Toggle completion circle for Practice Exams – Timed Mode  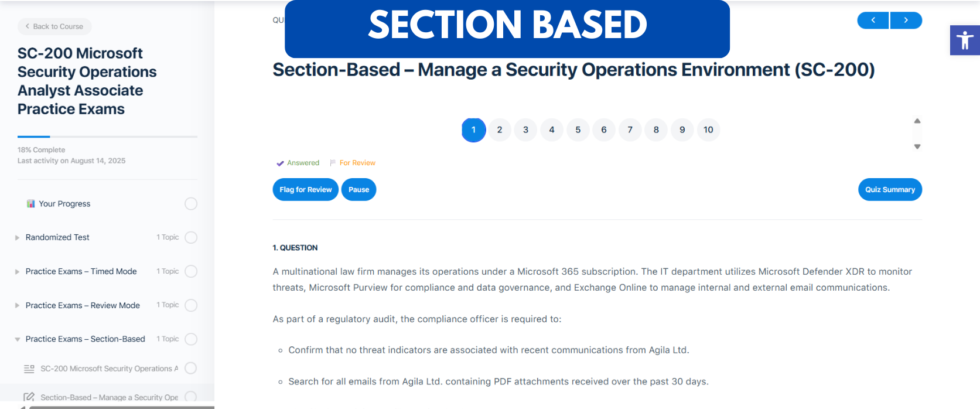(190, 271)
